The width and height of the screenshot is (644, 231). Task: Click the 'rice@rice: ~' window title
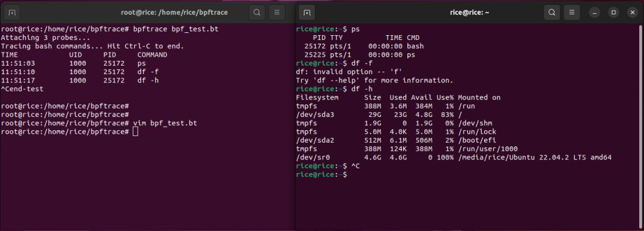(x=469, y=13)
